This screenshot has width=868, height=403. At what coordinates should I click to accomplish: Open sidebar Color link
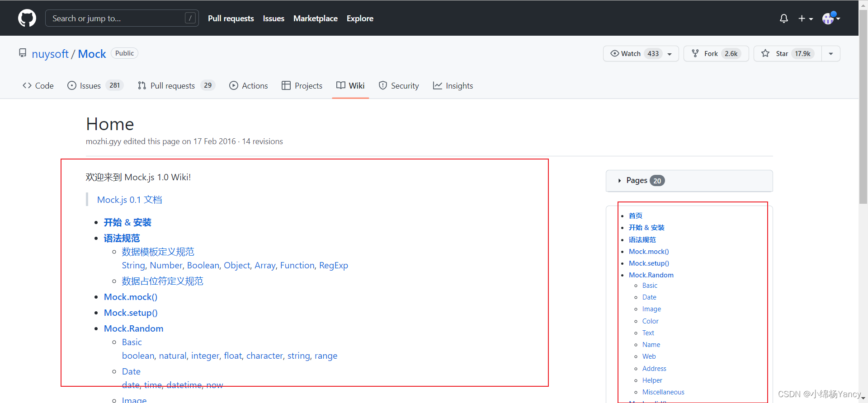(x=650, y=321)
